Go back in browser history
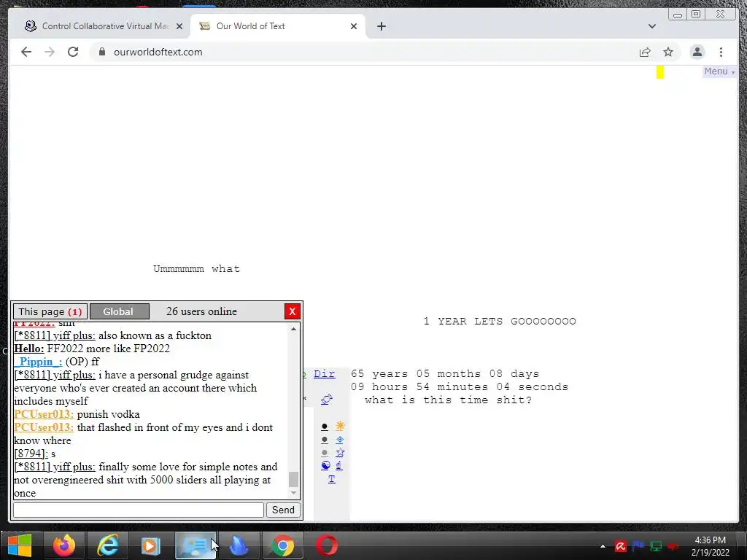This screenshot has height=560, width=747. point(26,52)
